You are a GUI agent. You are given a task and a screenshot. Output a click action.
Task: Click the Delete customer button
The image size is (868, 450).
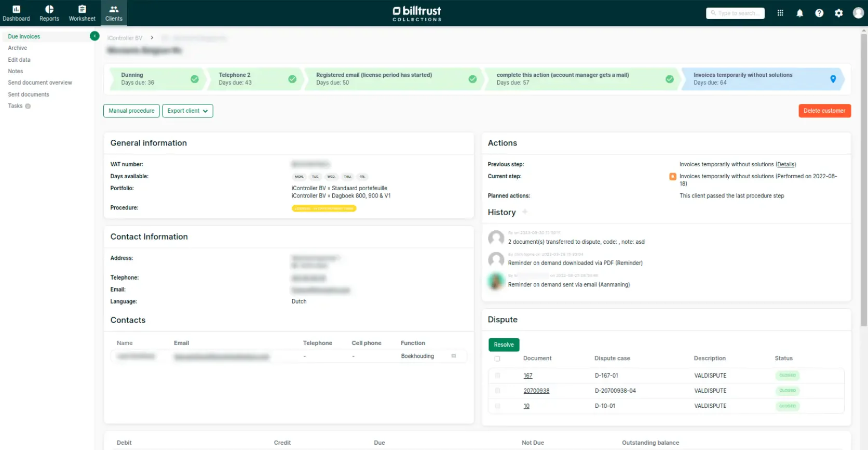click(x=824, y=111)
